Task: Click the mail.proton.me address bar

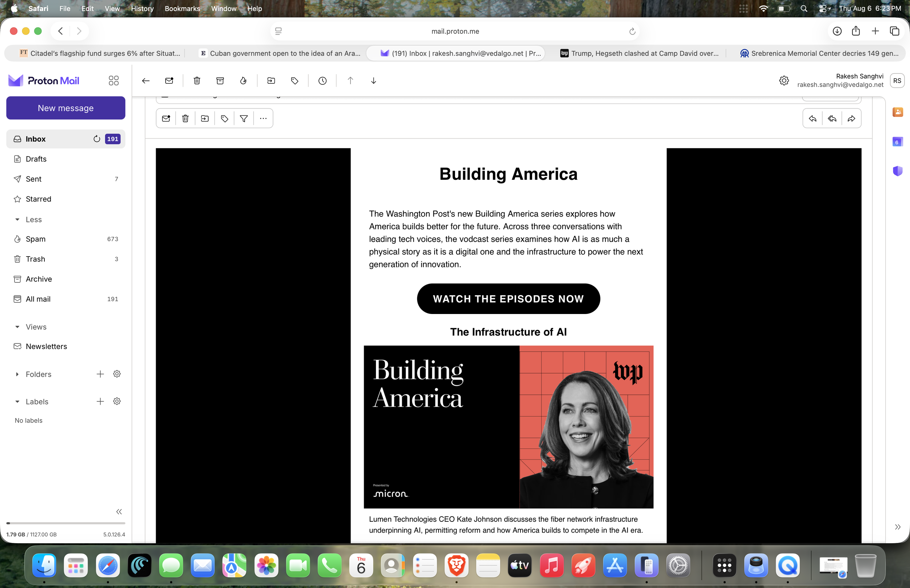Action: coord(455,31)
